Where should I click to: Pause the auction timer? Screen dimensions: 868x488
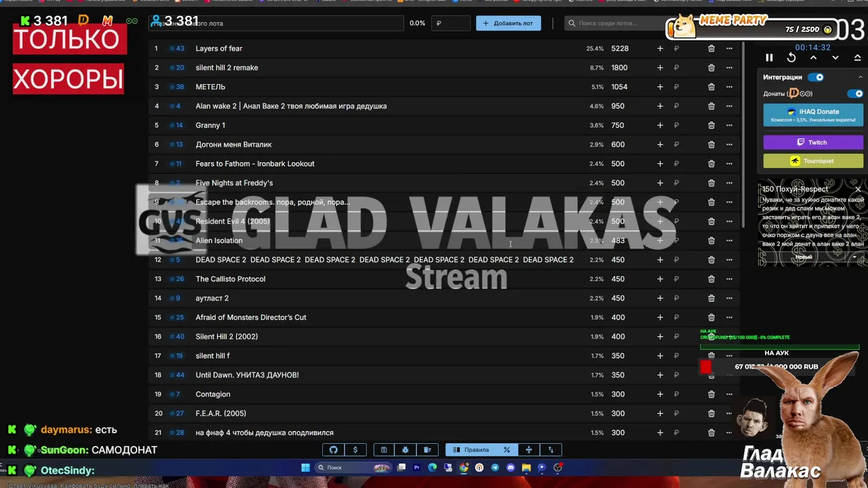pyautogui.click(x=769, y=58)
